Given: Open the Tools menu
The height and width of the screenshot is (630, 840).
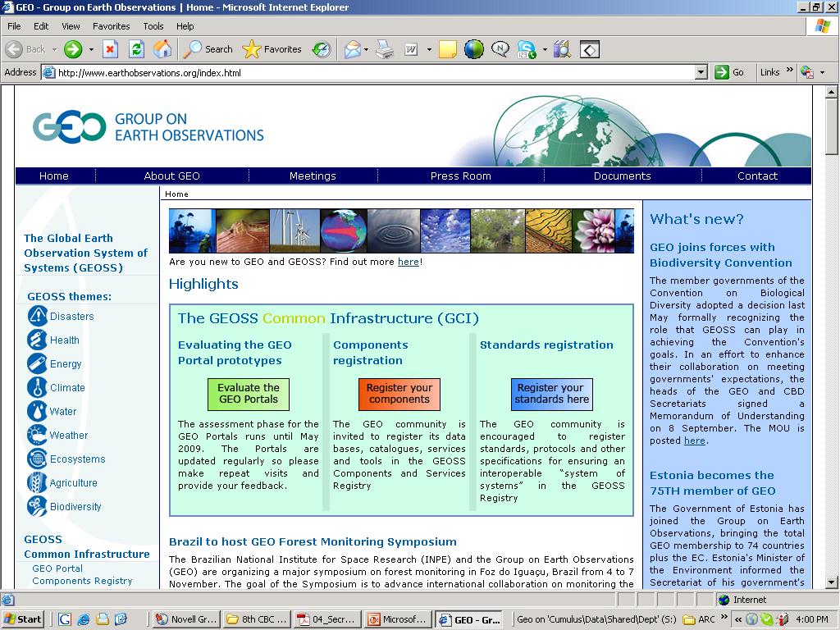Looking at the screenshot, I should click(x=153, y=26).
